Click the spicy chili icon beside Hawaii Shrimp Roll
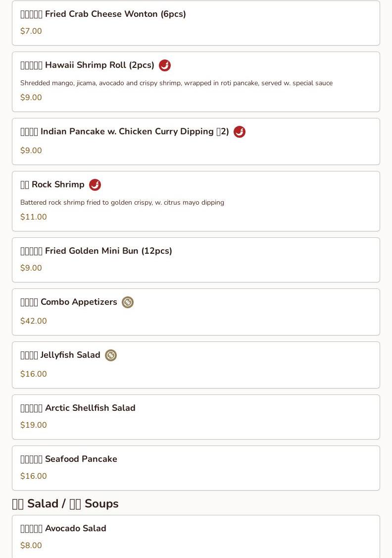 165,65
